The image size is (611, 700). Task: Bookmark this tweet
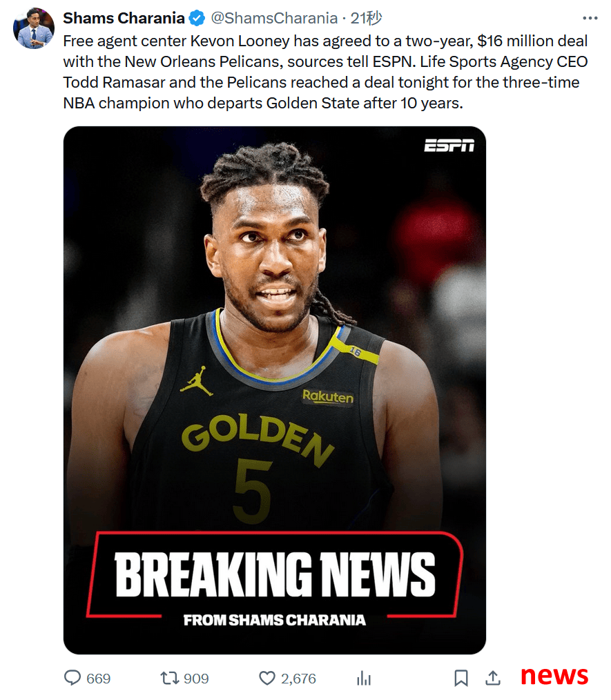coord(461,678)
